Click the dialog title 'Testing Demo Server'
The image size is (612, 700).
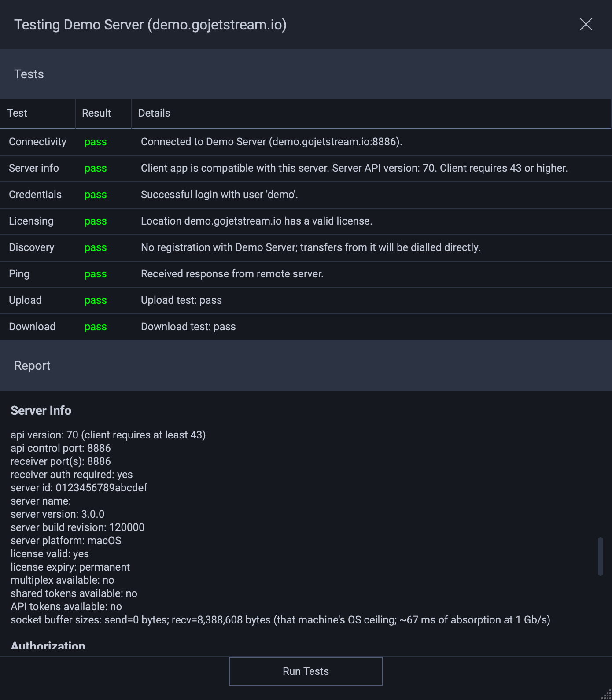150,25
